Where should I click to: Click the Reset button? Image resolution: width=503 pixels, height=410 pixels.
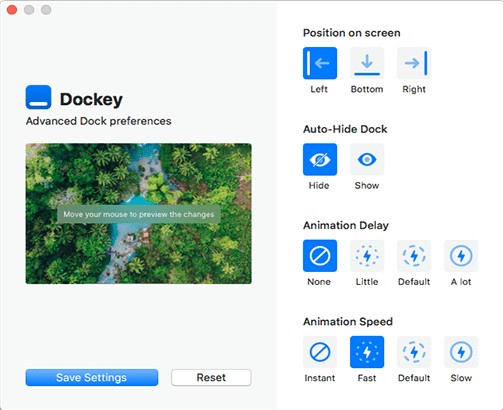click(x=211, y=377)
